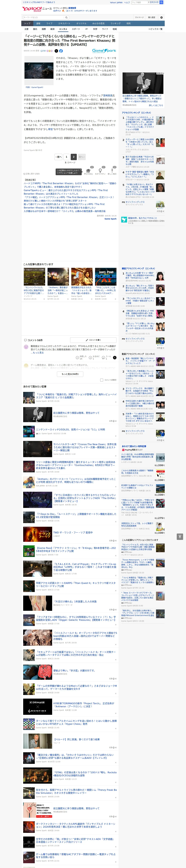
Task: Focus the web search input at top
Action: [139, 2]
